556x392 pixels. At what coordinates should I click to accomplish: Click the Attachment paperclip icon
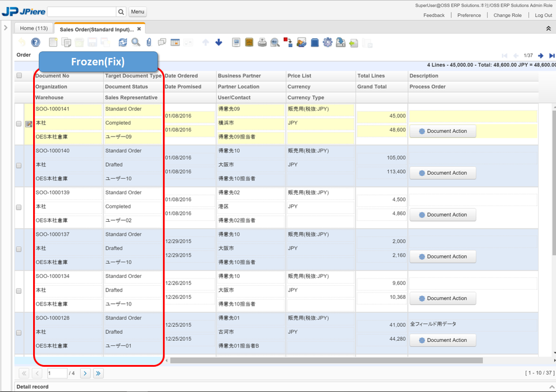[x=149, y=42]
